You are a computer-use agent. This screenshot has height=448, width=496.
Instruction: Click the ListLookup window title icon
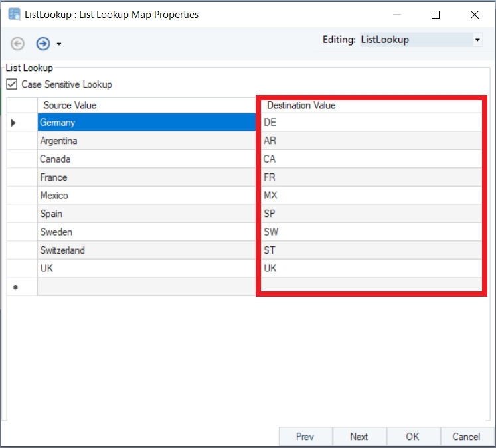click(x=14, y=14)
